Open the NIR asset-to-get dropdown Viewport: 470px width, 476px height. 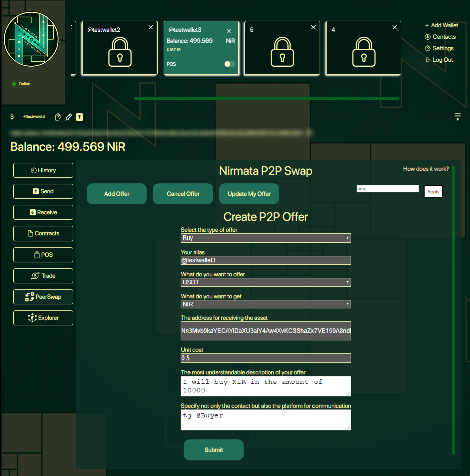pyautogui.click(x=265, y=304)
